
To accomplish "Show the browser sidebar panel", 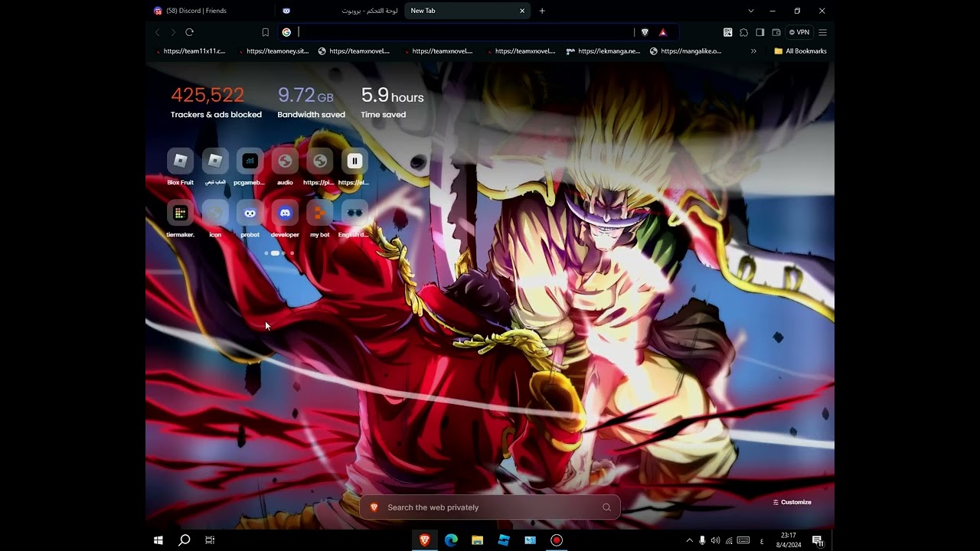I will click(x=759, y=32).
